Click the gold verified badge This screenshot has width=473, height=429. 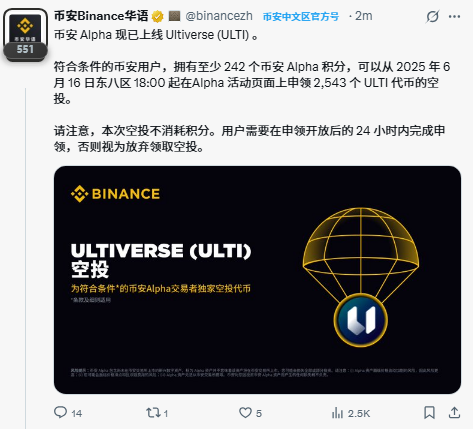tap(157, 16)
